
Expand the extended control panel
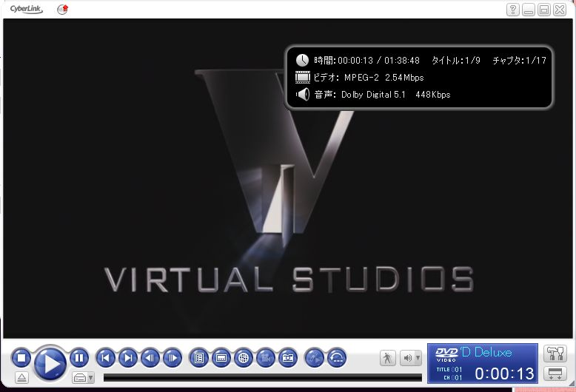(555, 374)
